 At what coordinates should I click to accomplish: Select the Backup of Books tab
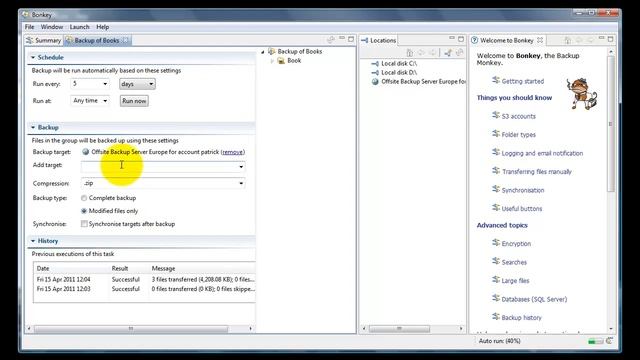point(97,40)
